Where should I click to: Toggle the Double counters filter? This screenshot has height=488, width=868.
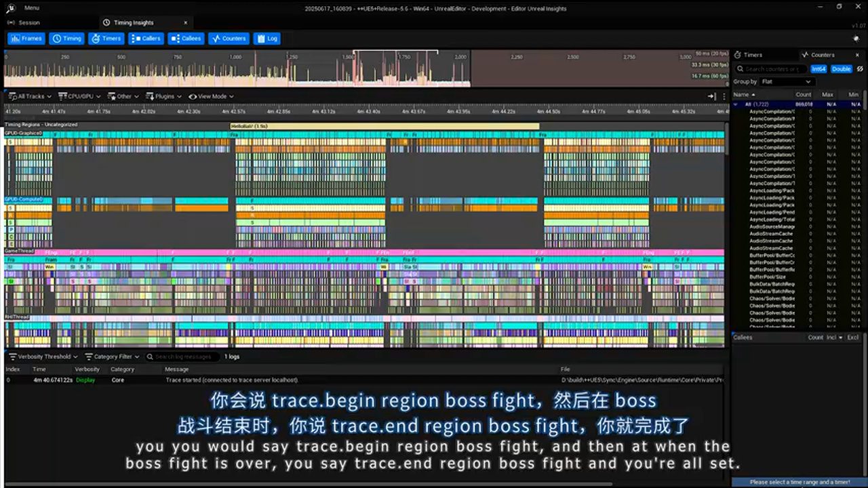pos(840,68)
